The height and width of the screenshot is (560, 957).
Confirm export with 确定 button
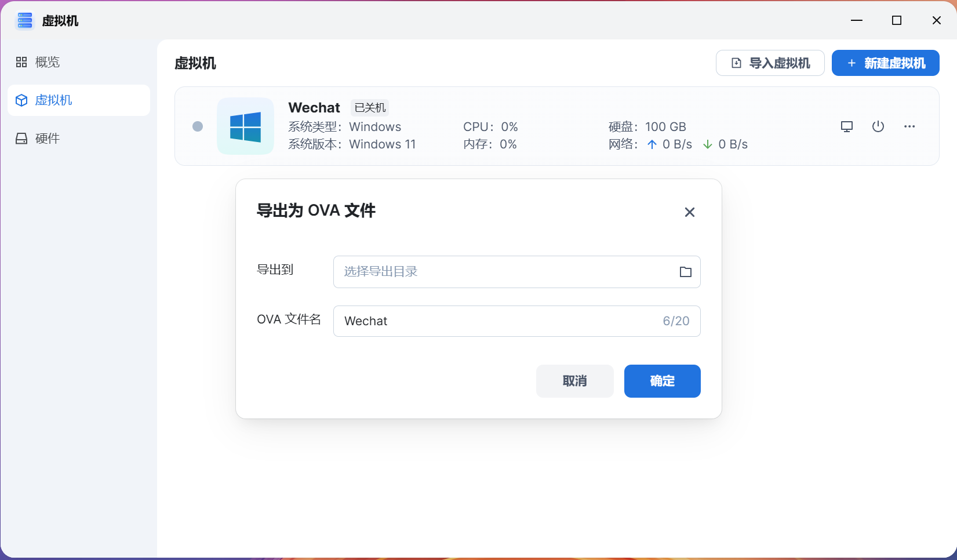coord(662,381)
